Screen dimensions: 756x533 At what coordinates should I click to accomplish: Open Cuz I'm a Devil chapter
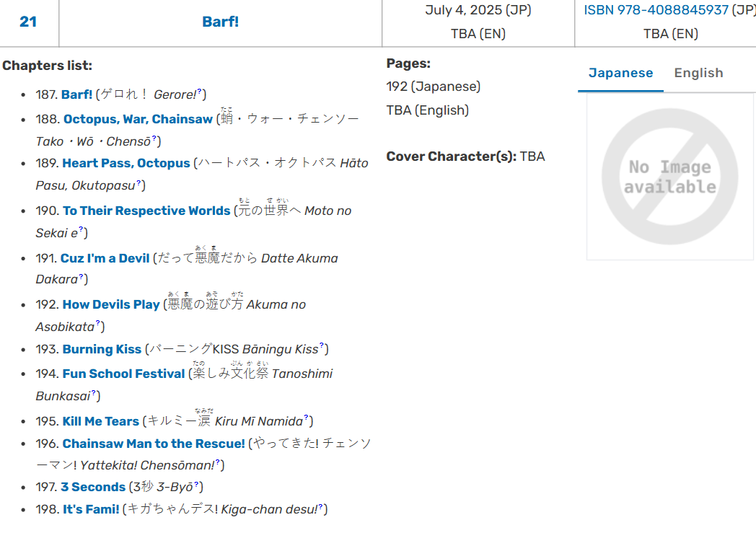tap(105, 258)
